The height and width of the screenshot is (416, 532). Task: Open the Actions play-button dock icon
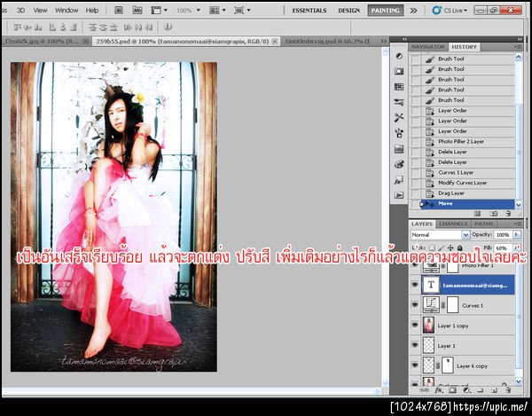[x=399, y=195]
